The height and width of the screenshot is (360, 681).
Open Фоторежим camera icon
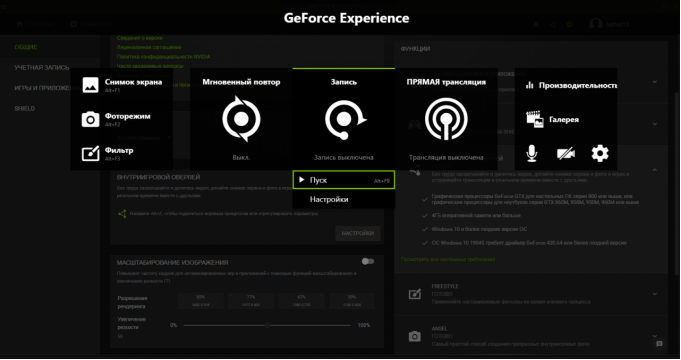(90, 119)
